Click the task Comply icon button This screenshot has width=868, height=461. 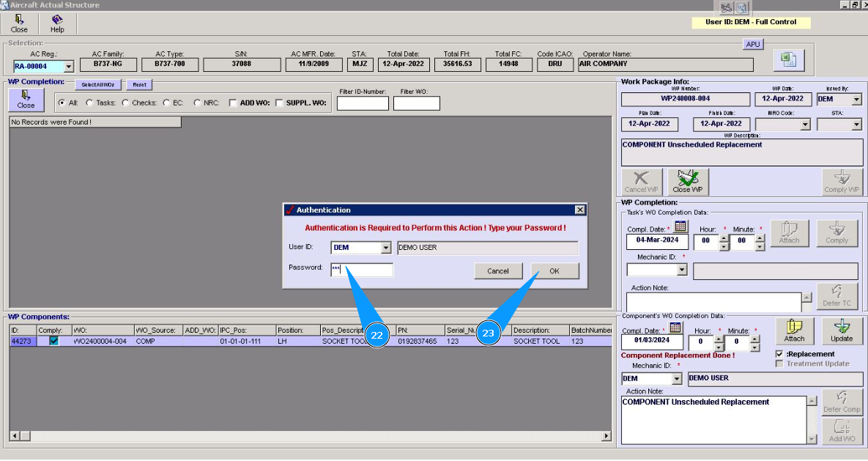pyautogui.click(x=837, y=233)
